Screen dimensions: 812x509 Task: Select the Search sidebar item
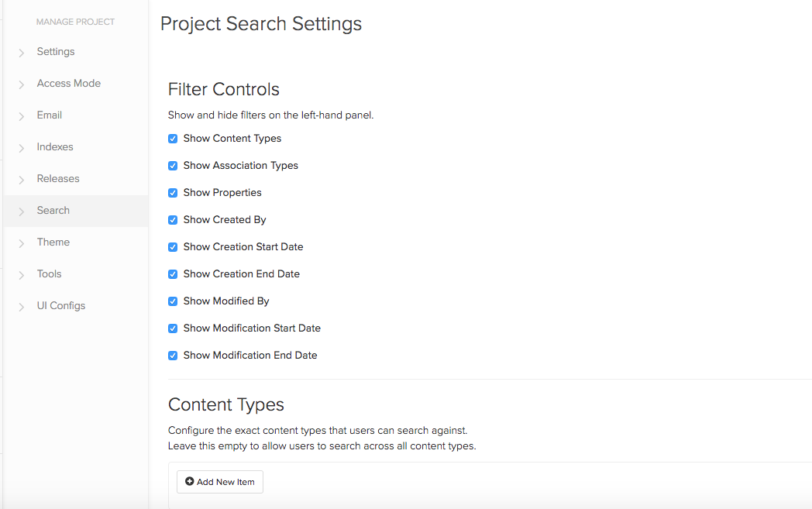coord(53,210)
